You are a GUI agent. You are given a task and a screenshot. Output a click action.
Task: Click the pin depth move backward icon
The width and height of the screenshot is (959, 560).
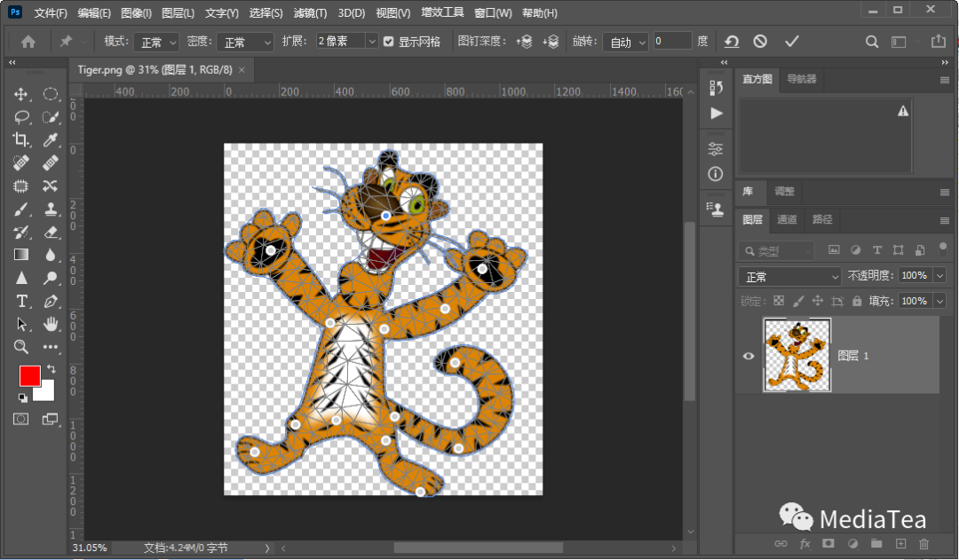[551, 42]
